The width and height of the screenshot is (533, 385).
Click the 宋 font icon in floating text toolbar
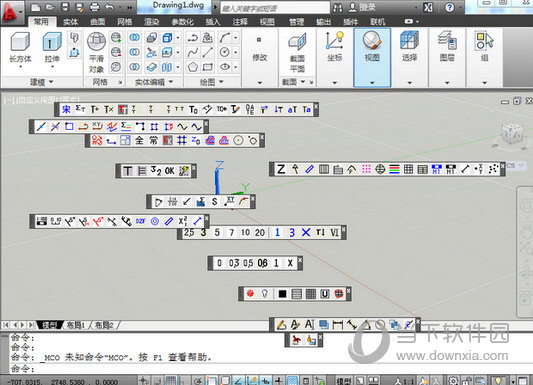tap(66, 109)
